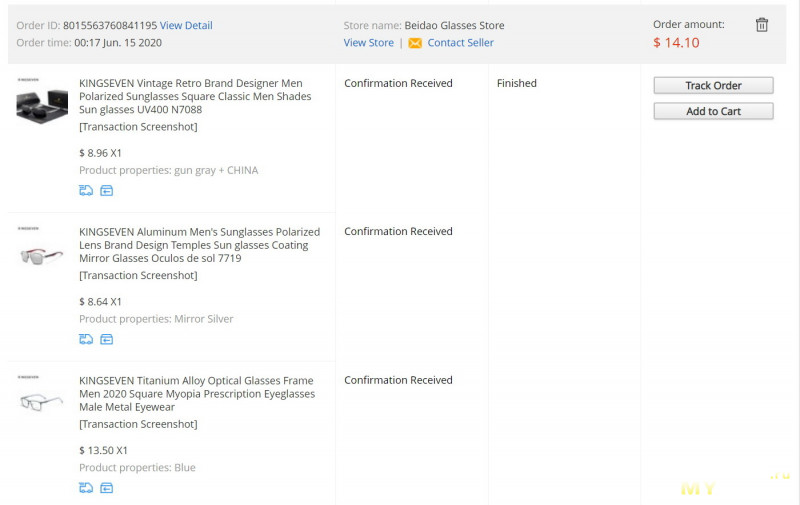The image size is (800, 505).
Task: Click shipping truck icon under Blue eyeglasses frame
Action: tap(86, 488)
